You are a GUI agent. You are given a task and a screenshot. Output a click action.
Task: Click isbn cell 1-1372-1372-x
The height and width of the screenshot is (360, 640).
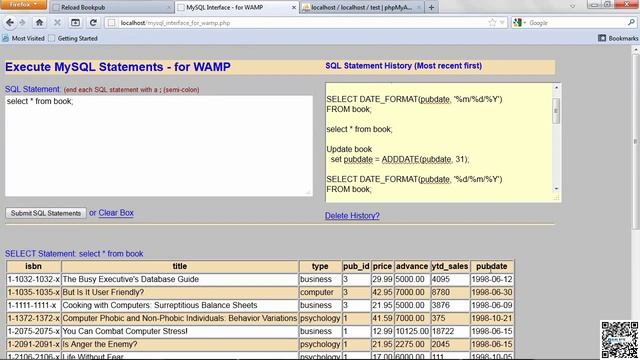33,318
